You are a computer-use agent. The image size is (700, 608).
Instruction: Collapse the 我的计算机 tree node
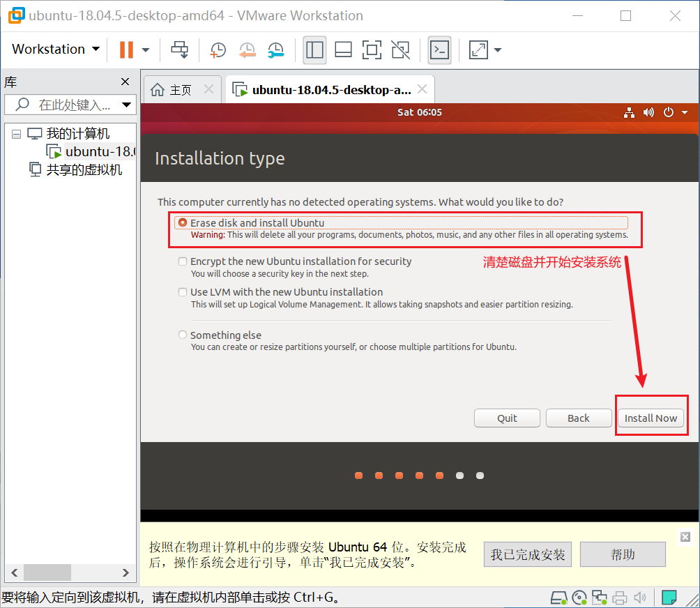[x=16, y=134]
